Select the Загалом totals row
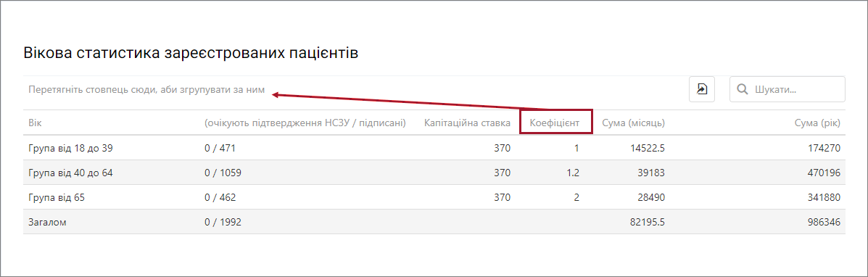The width and height of the screenshot is (868, 277). [x=434, y=222]
